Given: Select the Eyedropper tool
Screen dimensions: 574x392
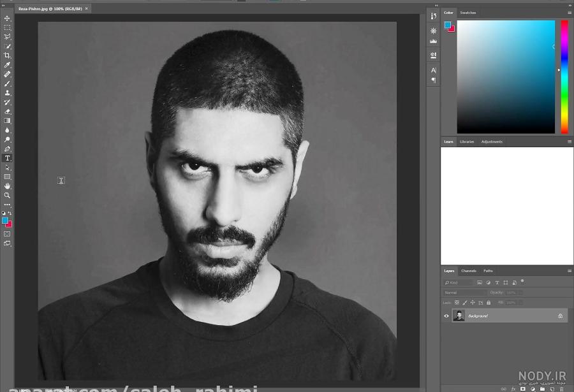Looking at the screenshot, I should [7, 65].
